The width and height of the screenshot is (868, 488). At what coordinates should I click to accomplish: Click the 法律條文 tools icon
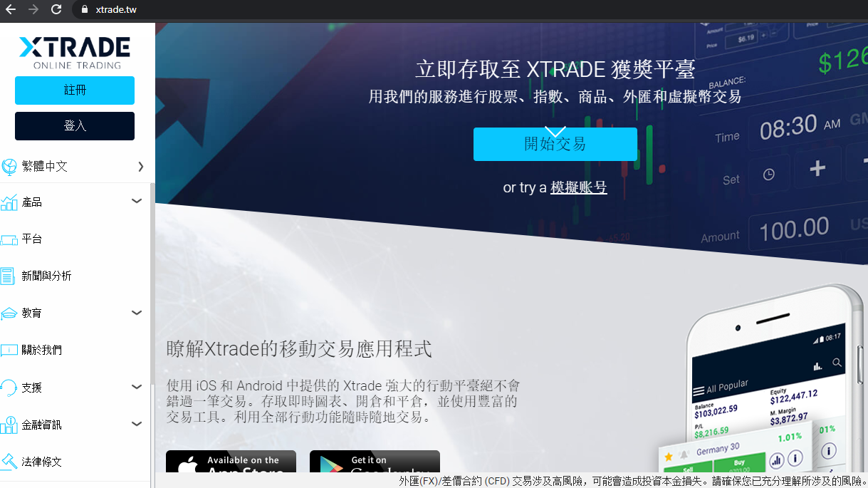tap(10, 461)
